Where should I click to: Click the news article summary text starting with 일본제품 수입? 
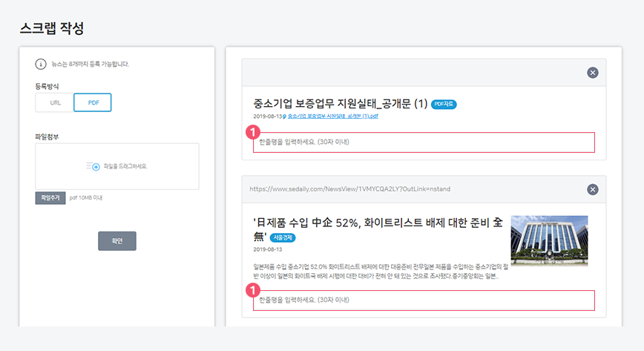(x=381, y=272)
